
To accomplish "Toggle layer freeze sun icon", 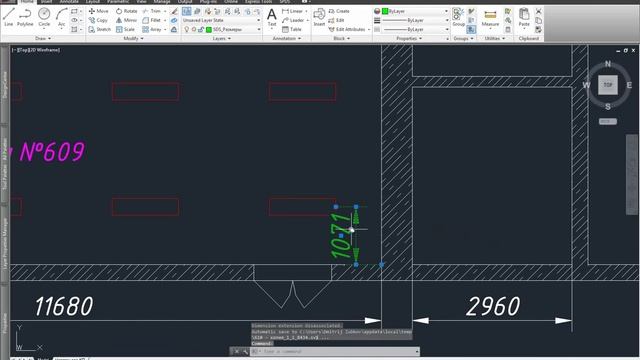I will pos(194,29).
